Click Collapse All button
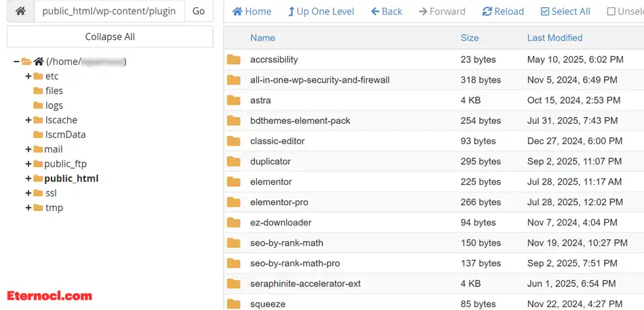Screen dimensions: 644x310 110,37
